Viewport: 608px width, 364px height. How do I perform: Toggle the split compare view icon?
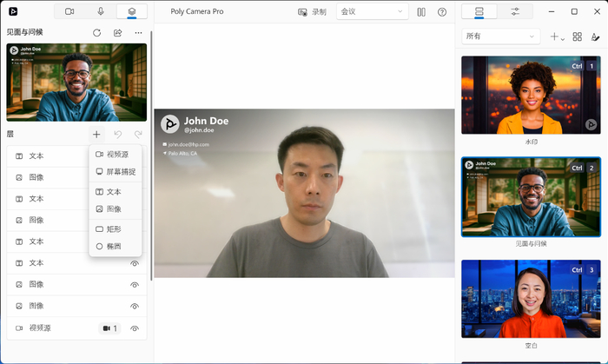pyautogui.click(x=421, y=12)
